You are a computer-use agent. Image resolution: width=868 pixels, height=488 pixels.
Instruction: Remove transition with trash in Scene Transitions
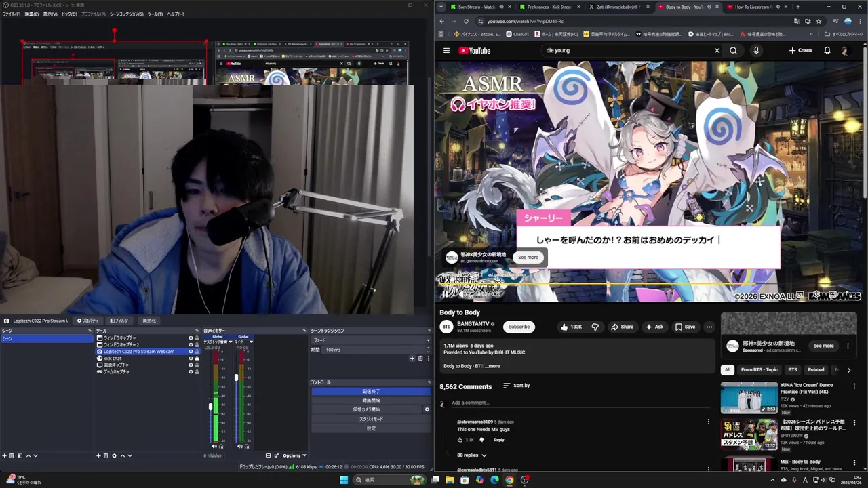[420, 358]
